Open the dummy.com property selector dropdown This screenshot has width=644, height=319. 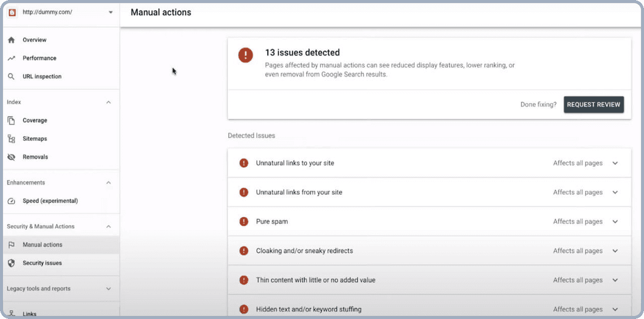click(x=110, y=12)
